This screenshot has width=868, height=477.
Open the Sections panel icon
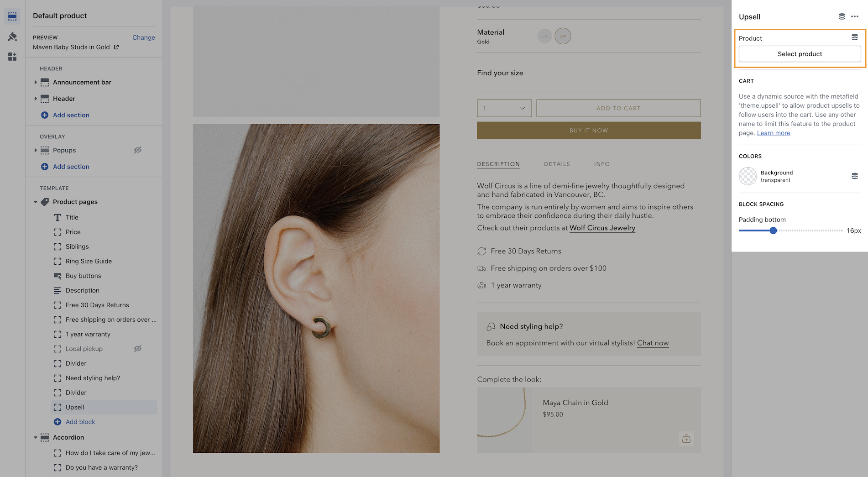pyautogui.click(x=12, y=16)
